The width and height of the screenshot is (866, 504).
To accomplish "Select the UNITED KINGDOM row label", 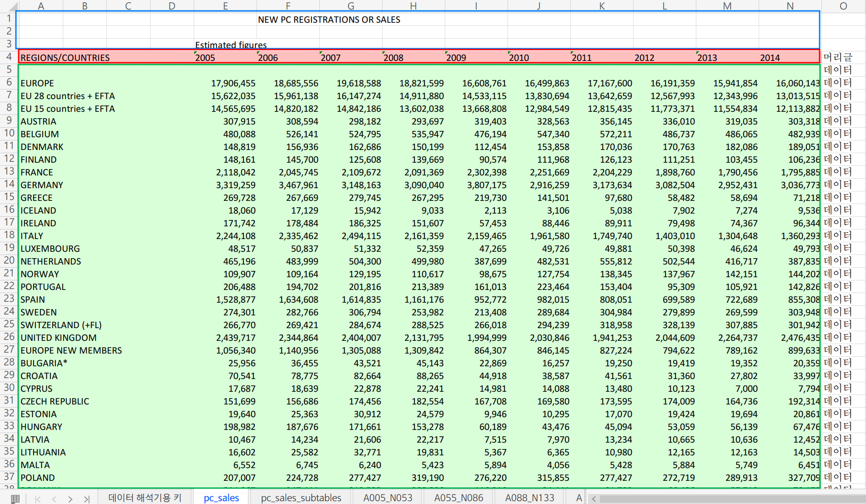I will (58, 338).
